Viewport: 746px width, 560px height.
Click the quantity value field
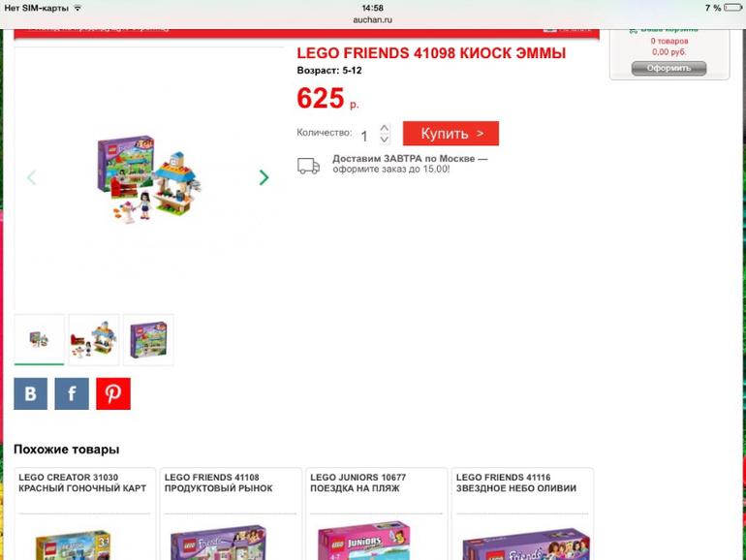(364, 137)
